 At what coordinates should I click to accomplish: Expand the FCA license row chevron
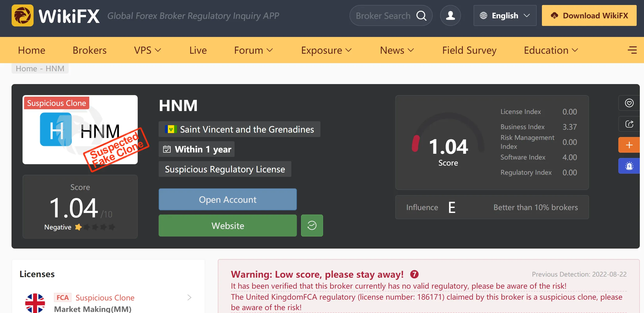(x=189, y=298)
